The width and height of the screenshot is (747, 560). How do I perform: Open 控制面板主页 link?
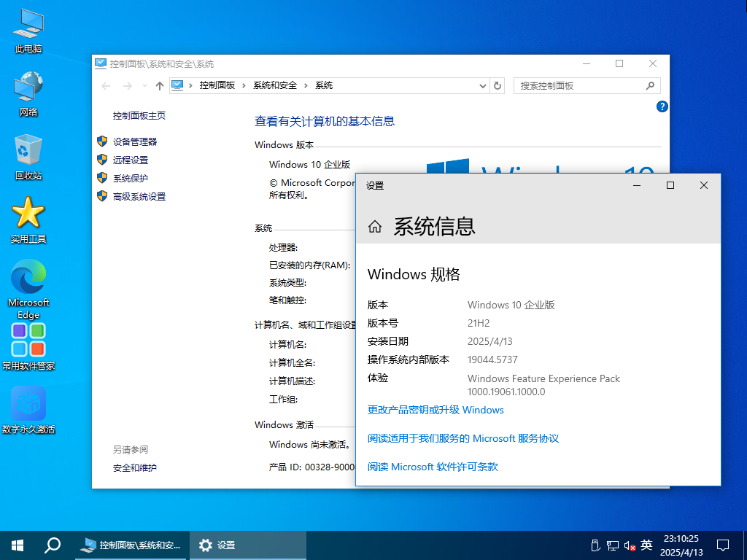click(x=139, y=116)
